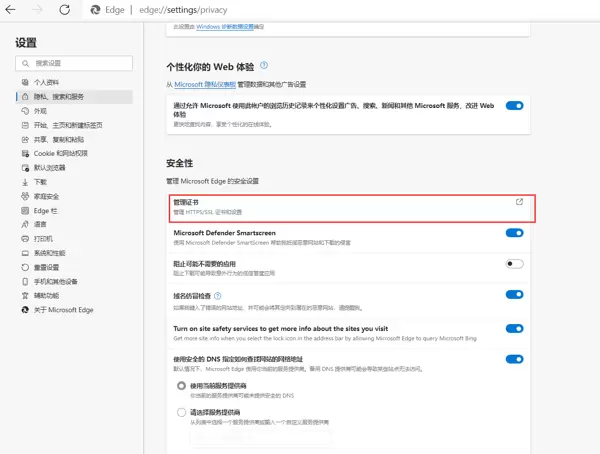The image size is (600, 454).
Task: Click the browser back arrow
Action: click(x=13, y=9)
